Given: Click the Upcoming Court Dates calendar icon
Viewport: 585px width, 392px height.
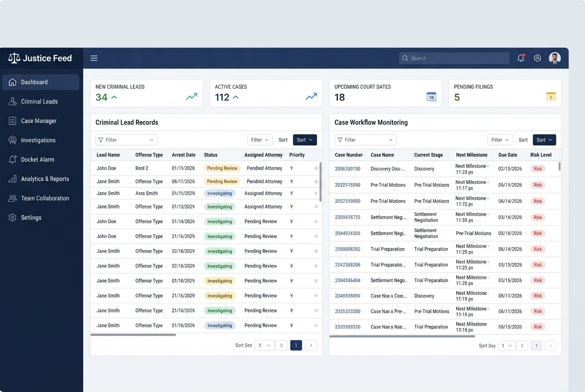Looking at the screenshot, I should point(431,97).
